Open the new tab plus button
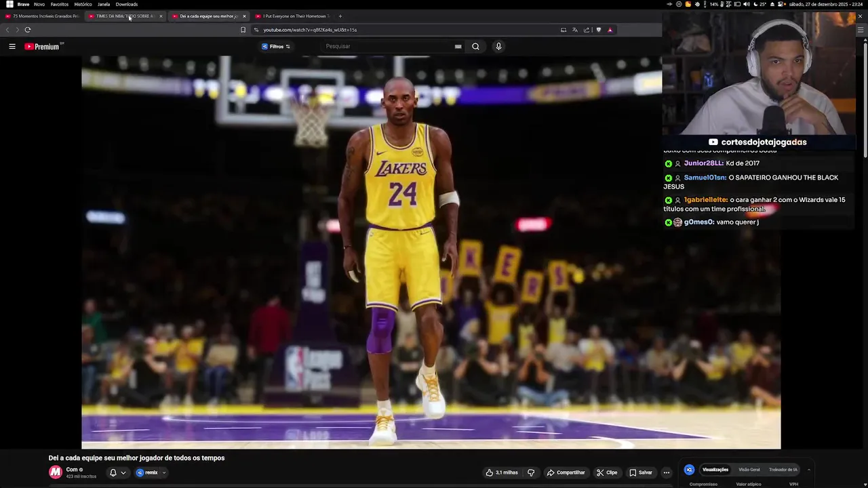868x488 pixels. (x=340, y=16)
